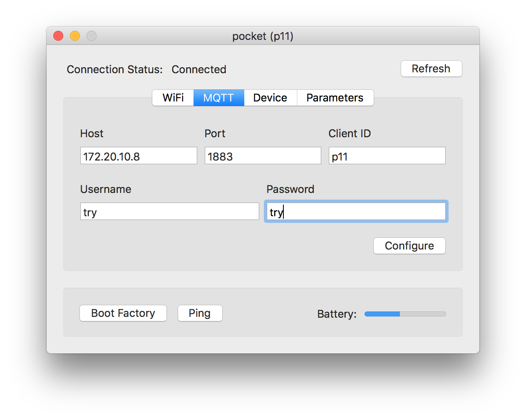
Task: Click the Connected status text
Action: [x=199, y=69]
